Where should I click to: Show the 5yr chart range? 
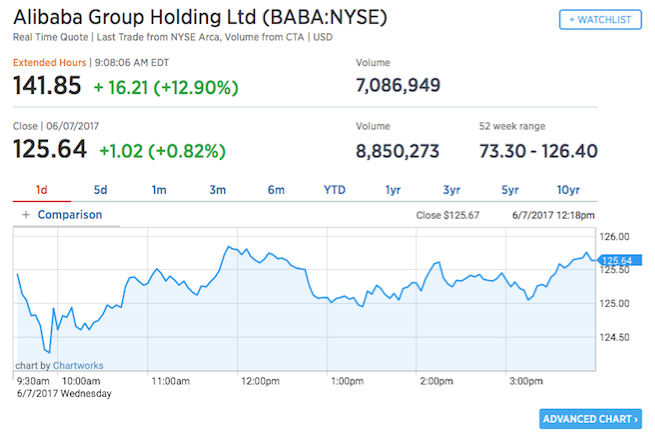pyautogui.click(x=510, y=190)
